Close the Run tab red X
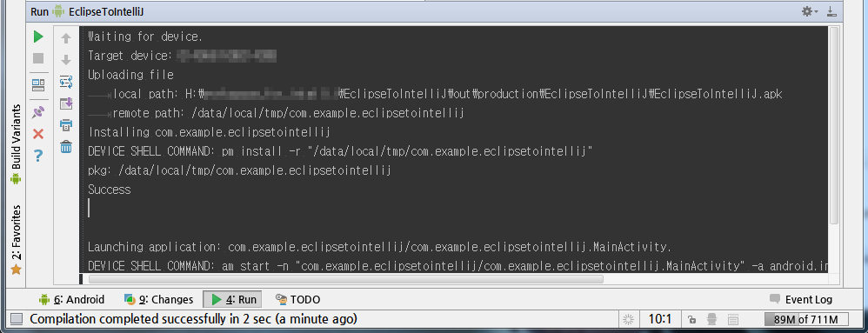Viewport: 868px width, 333px height. click(x=38, y=134)
